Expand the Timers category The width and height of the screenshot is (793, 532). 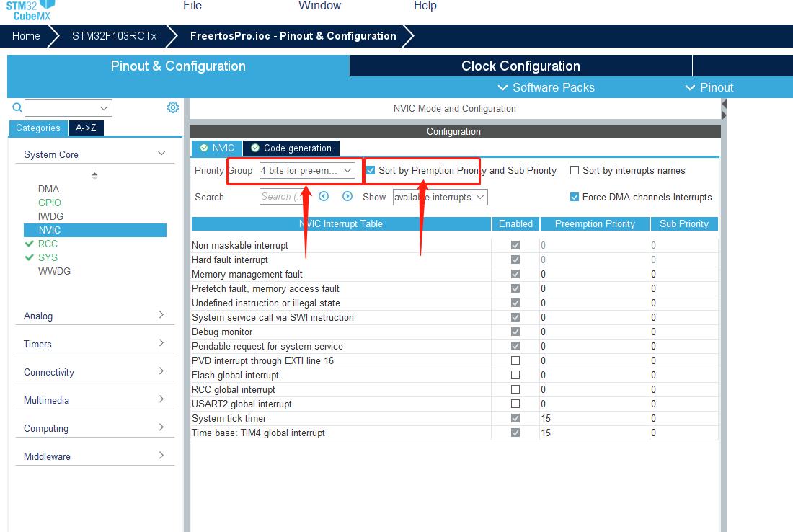94,344
